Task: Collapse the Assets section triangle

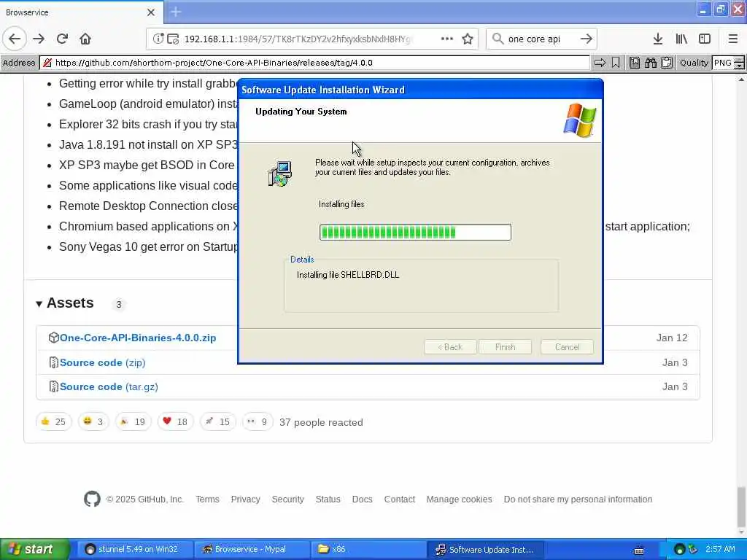Action: point(39,304)
